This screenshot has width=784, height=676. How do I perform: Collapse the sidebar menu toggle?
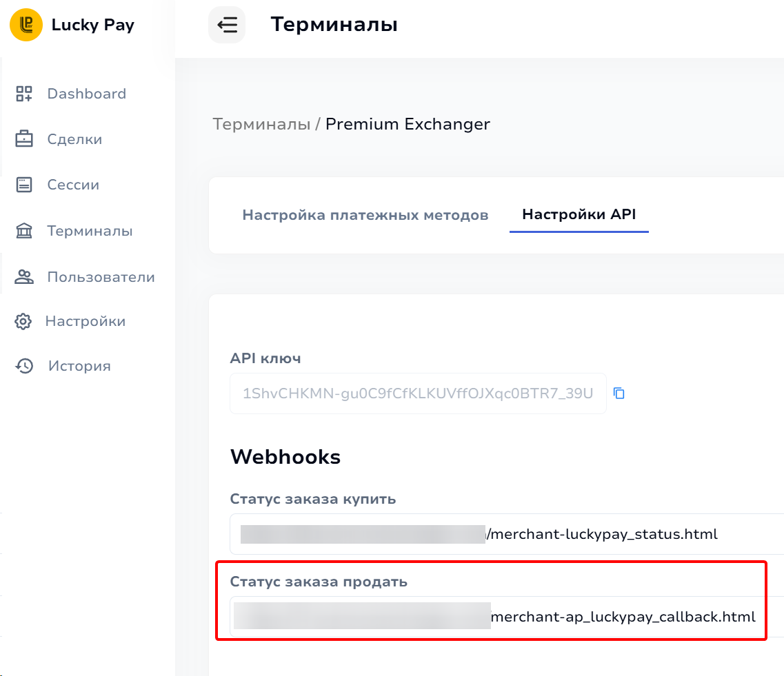[x=227, y=25]
